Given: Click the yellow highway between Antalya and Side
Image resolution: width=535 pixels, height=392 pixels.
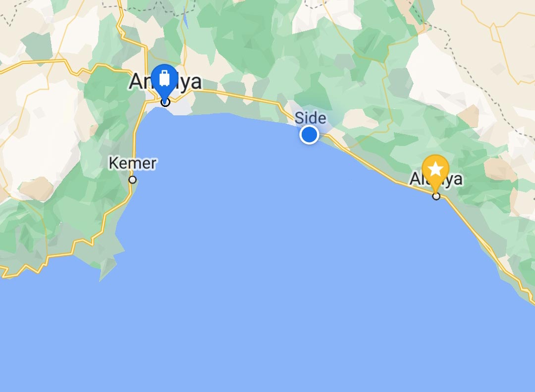Looking at the screenshot, I should pyautogui.click(x=239, y=97).
